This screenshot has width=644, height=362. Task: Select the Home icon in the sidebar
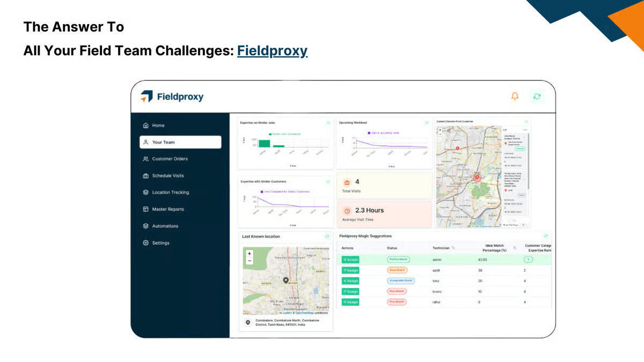(x=146, y=125)
